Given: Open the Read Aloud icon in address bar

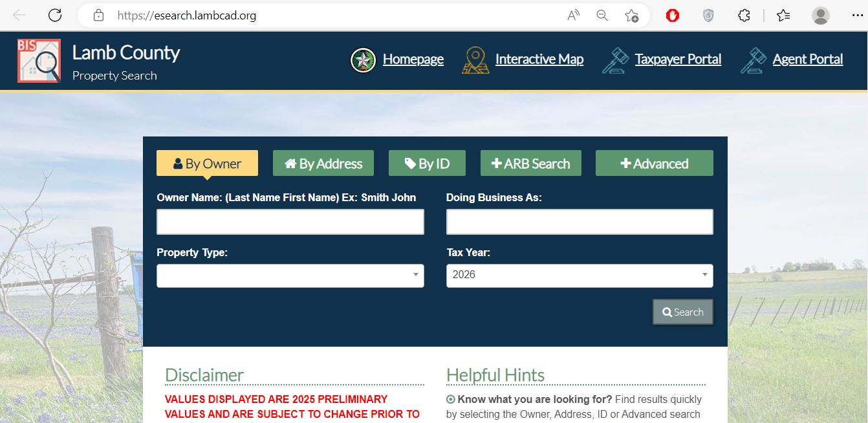Looking at the screenshot, I should 573,16.
